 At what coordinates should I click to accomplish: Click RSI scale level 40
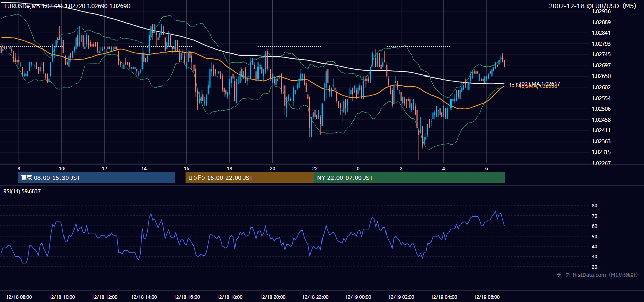click(x=594, y=247)
